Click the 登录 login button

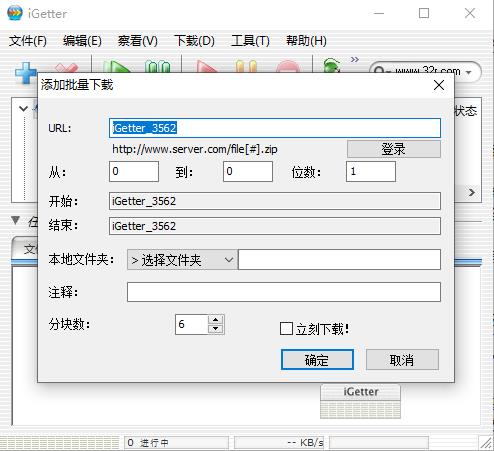pyautogui.click(x=394, y=149)
